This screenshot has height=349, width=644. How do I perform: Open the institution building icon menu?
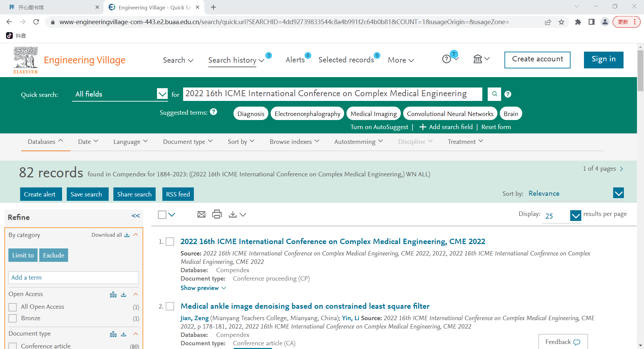[x=481, y=59]
